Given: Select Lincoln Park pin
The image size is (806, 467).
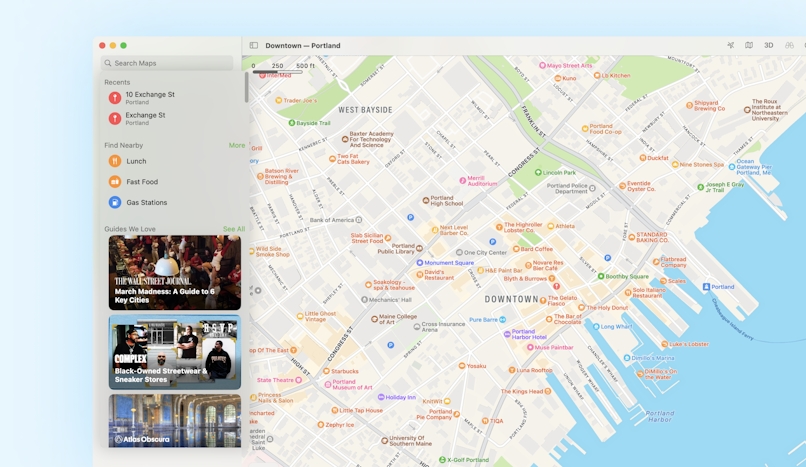Looking at the screenshot, I should (x=538, y=173).
